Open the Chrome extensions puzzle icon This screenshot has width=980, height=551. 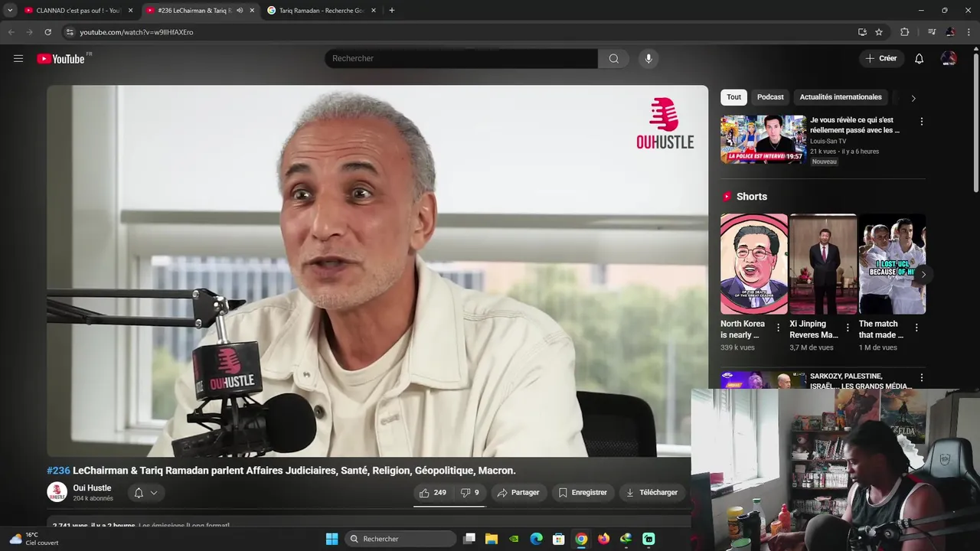click(x=905, y=32)
